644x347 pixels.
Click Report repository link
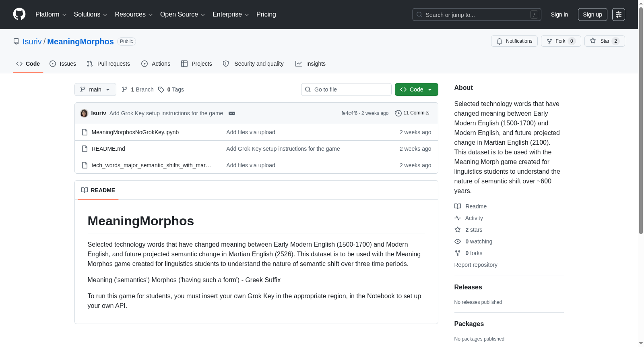476,265
